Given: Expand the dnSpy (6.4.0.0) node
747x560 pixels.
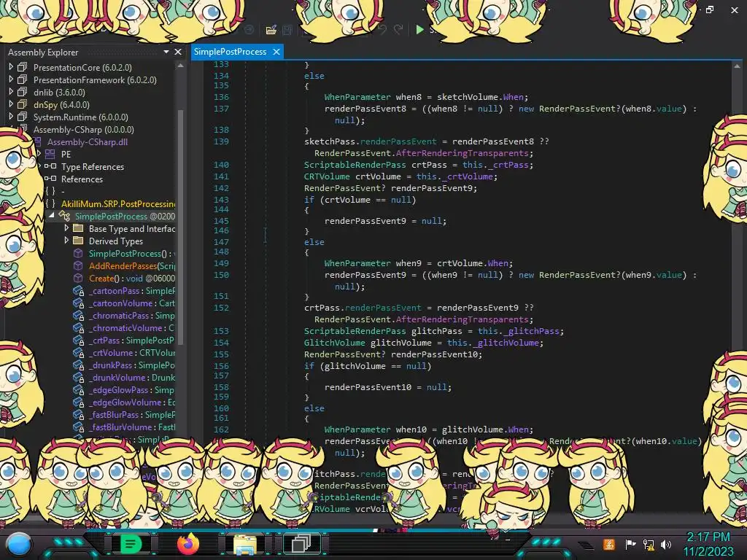Looking at the screenshot, I should click(11, 104).
